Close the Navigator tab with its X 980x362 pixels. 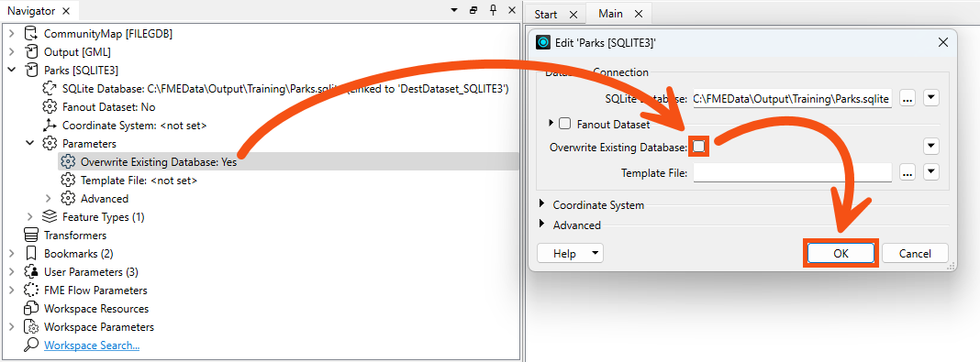[x=67, y=11]
